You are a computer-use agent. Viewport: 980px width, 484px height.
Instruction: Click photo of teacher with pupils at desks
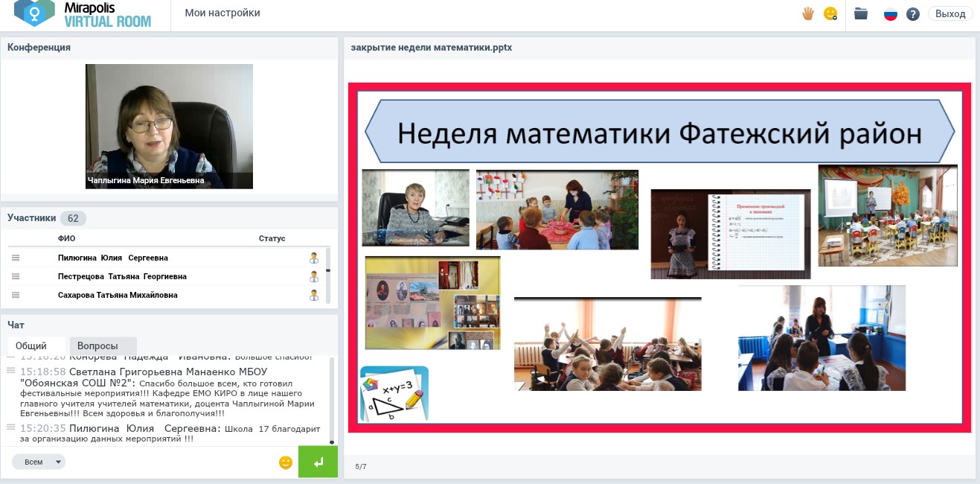pos(822,338)
